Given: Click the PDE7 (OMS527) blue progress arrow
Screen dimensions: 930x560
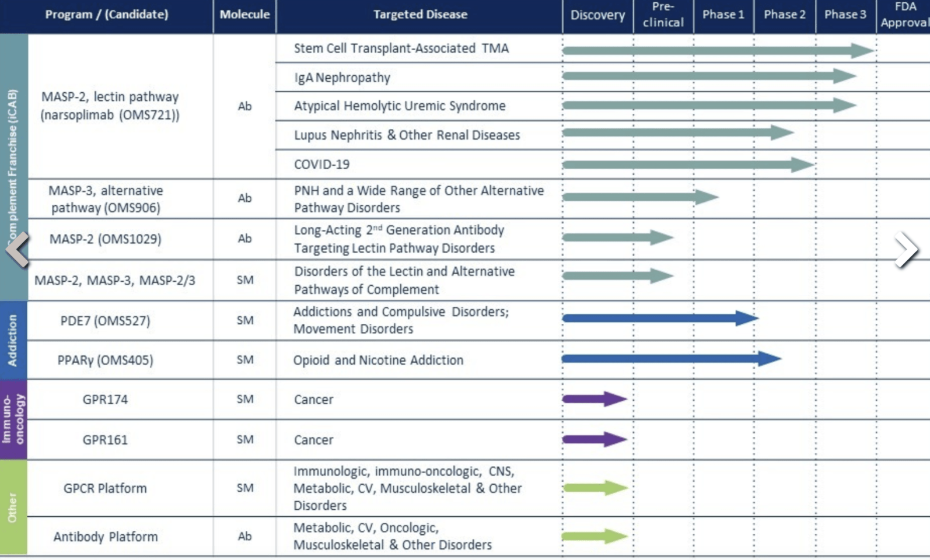Looking at the screenshot, I should (x=660, y=318).
